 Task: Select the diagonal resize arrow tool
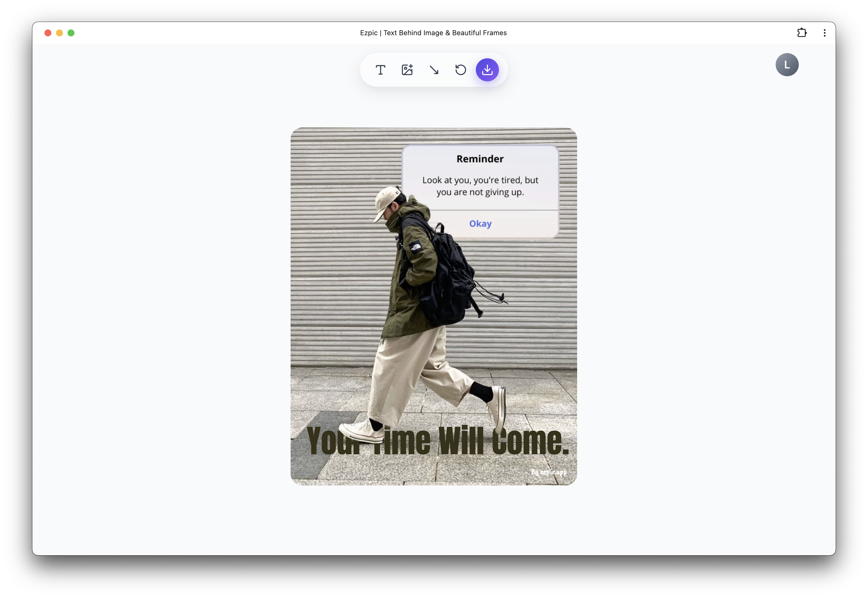point(434,70)
